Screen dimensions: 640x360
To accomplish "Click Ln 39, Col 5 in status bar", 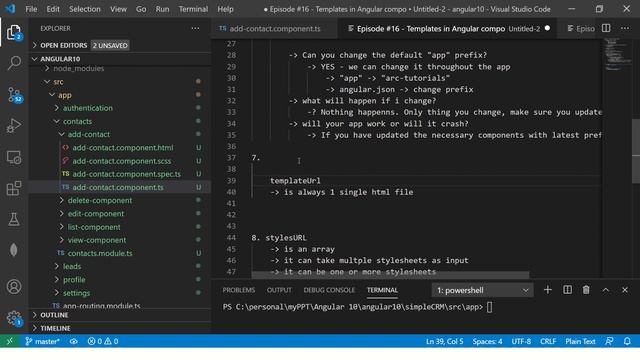I will tap(444, 341).
